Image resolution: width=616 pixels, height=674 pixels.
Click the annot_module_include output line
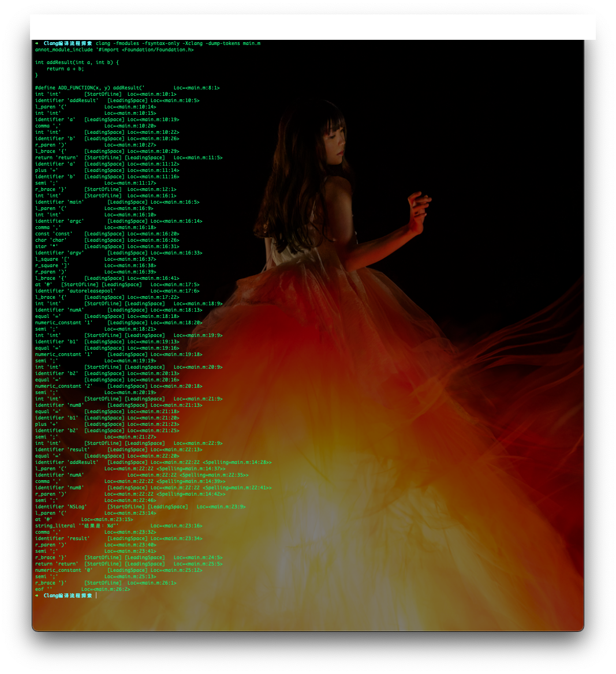tap(114, 50)
